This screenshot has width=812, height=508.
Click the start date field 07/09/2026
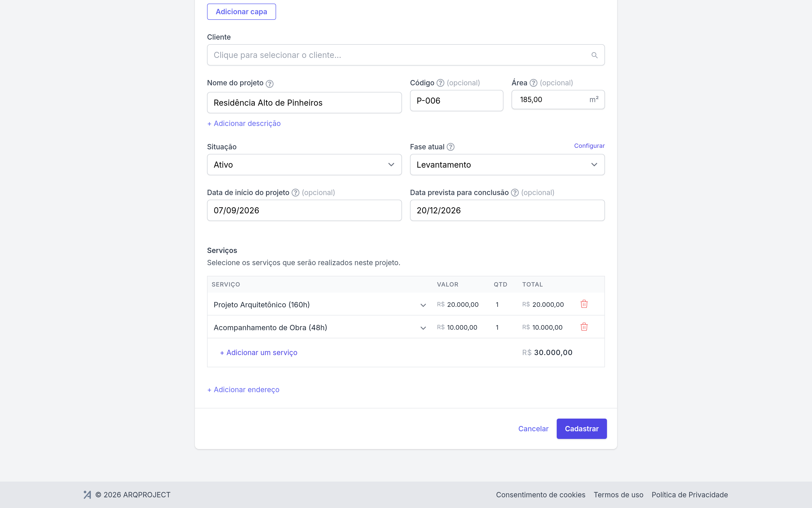pos(304,210)
